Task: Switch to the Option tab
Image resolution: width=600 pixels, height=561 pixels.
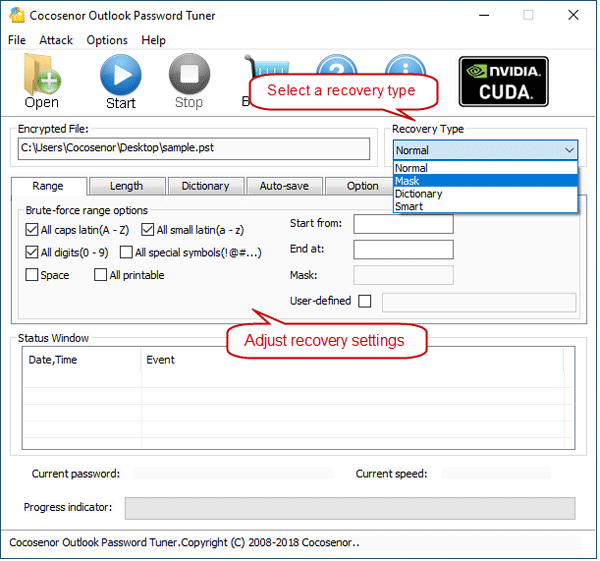Action: click(x=360, y=186)
